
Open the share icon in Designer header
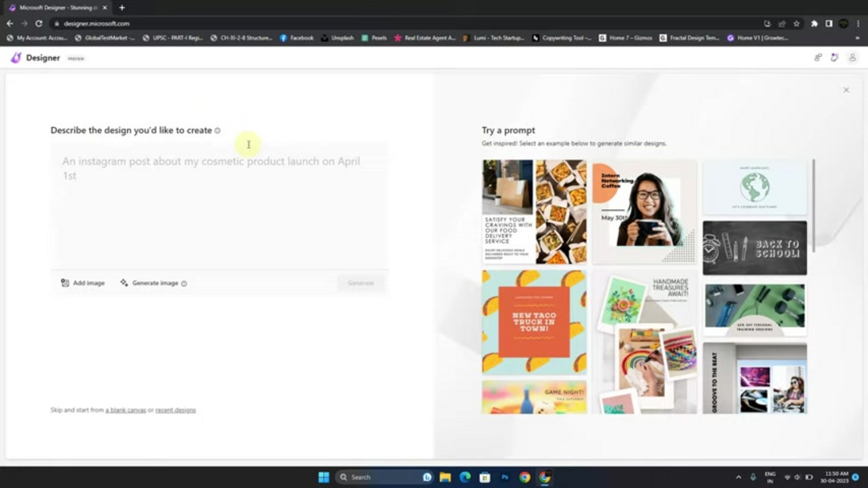(817, 58)
